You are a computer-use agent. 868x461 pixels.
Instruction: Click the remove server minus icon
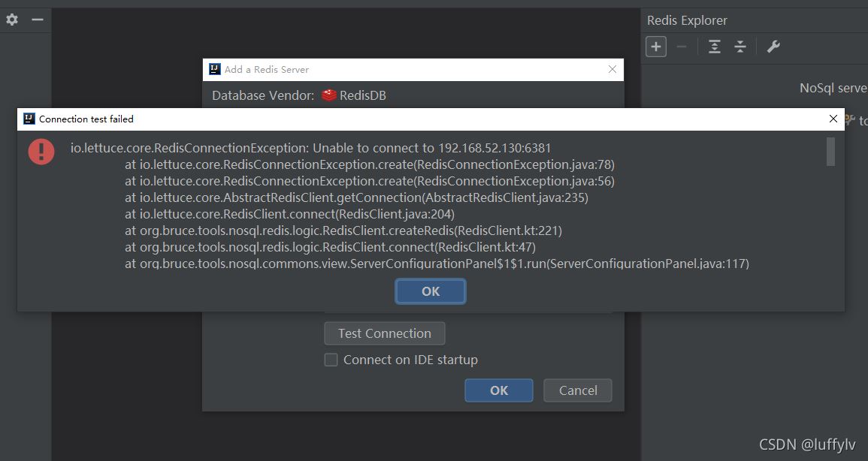tap(682, 47)
